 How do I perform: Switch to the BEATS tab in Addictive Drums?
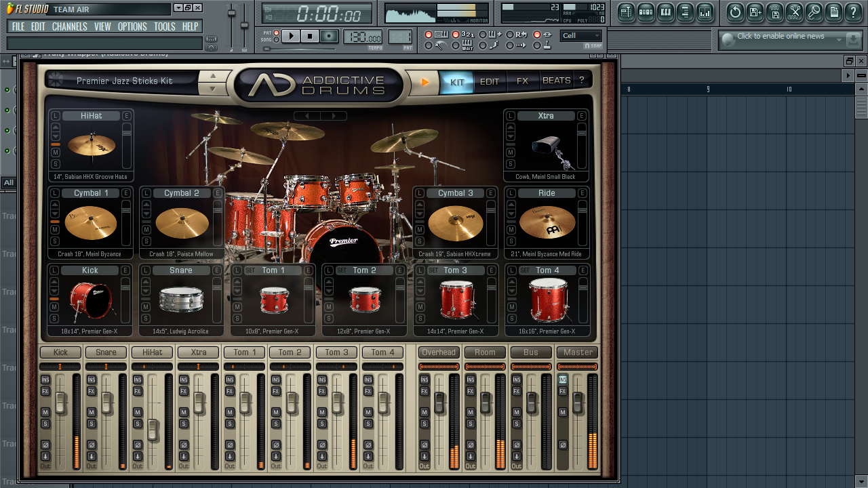555,80
